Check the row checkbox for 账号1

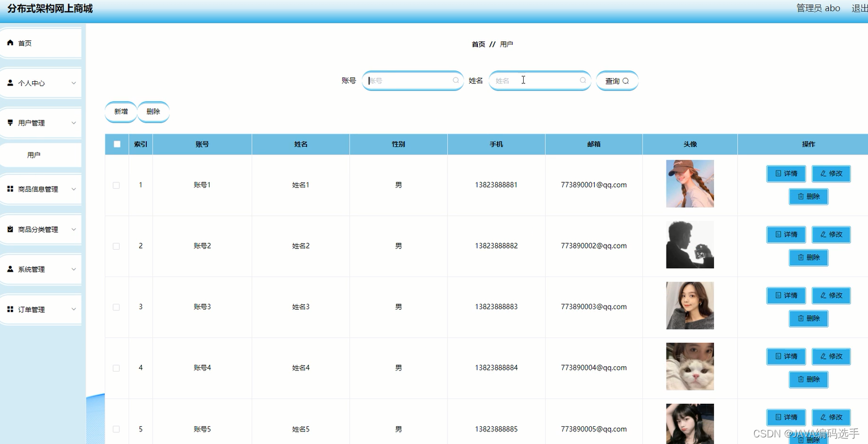coord(116,185)
